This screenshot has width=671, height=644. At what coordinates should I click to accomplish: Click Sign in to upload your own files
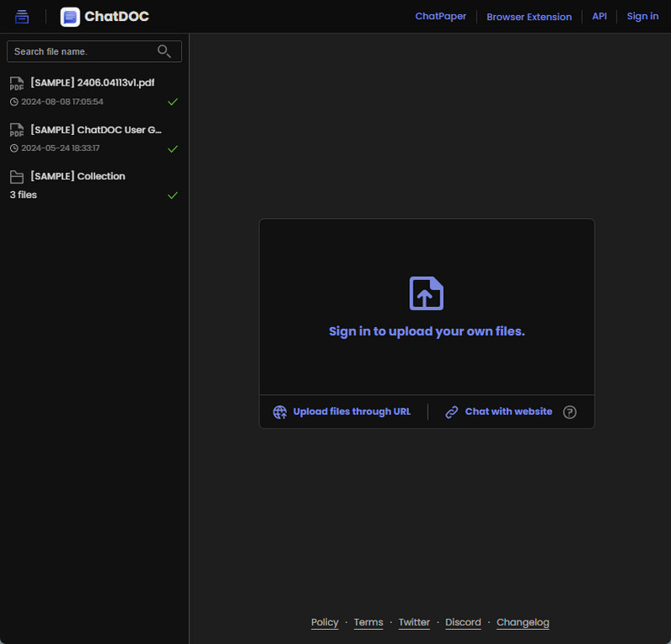click(x=427, y=331)
